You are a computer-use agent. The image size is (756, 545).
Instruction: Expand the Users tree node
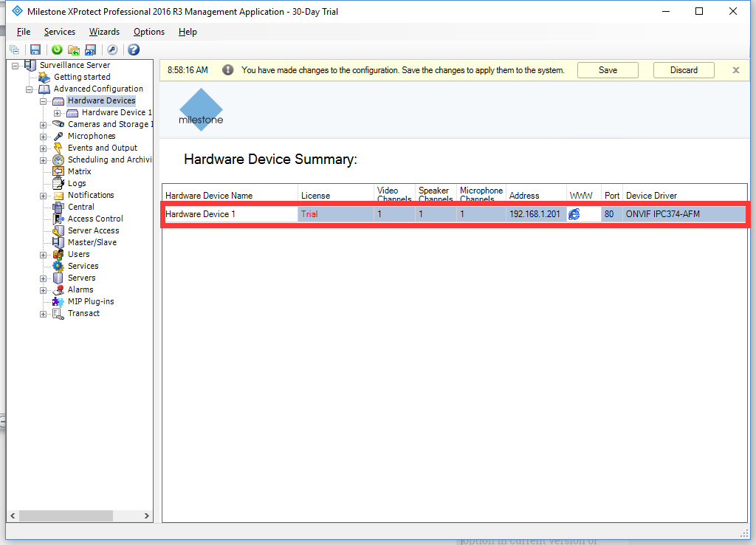pyautogui.click(x=44, y=255)
